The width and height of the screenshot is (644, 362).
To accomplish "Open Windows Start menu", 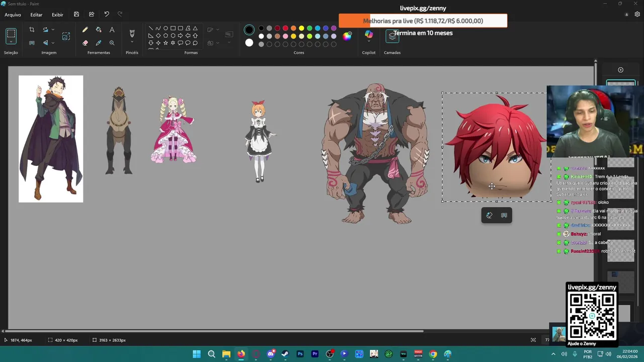I will tap(197, 354).
